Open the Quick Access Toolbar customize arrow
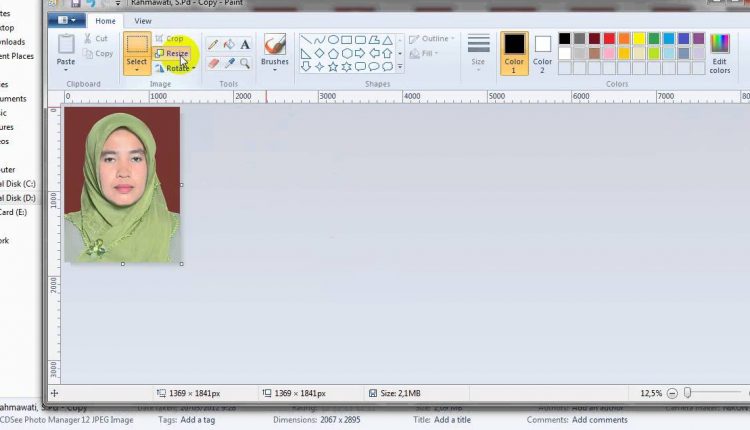This screenshot has height=430, width=750. (x=118, y=3)
